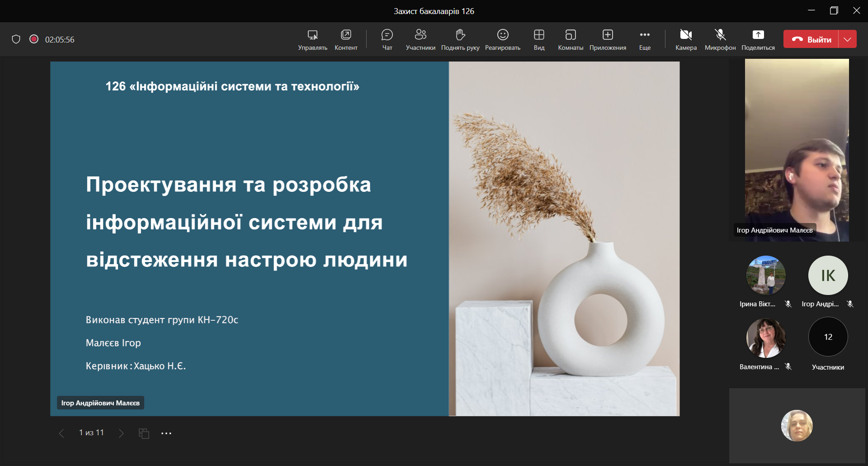
Task: Open slide options ellipsis below presentation
Action: pyautogui.click(x=166, y=433)
